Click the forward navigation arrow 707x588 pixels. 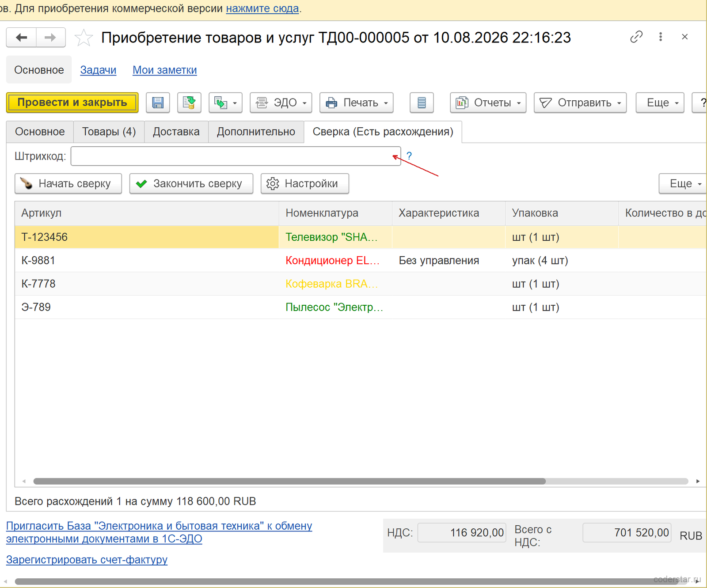50,38
